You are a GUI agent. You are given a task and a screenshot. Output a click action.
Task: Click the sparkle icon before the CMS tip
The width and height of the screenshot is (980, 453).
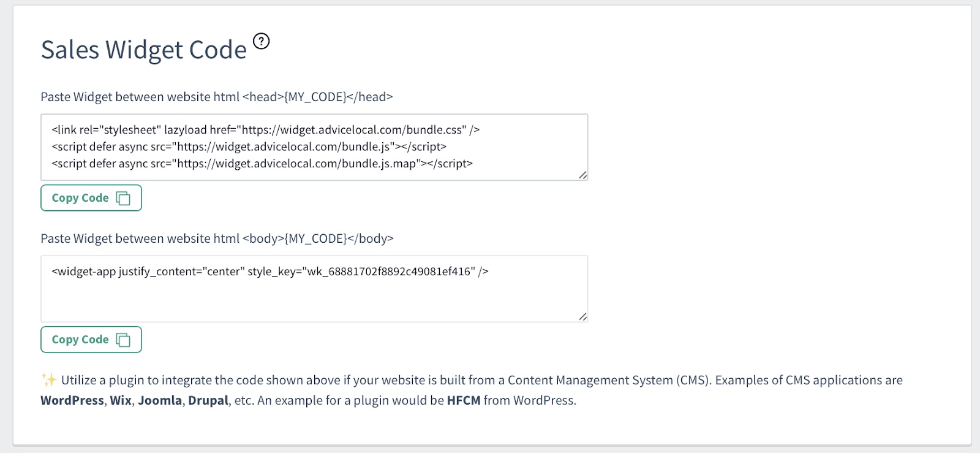pos(48,380)
